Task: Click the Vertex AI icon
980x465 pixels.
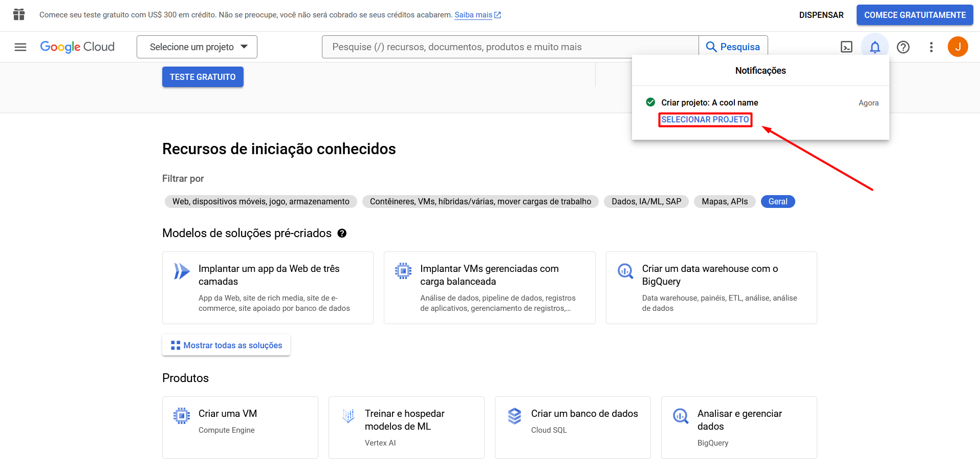Action: click(x=348, y=416)
